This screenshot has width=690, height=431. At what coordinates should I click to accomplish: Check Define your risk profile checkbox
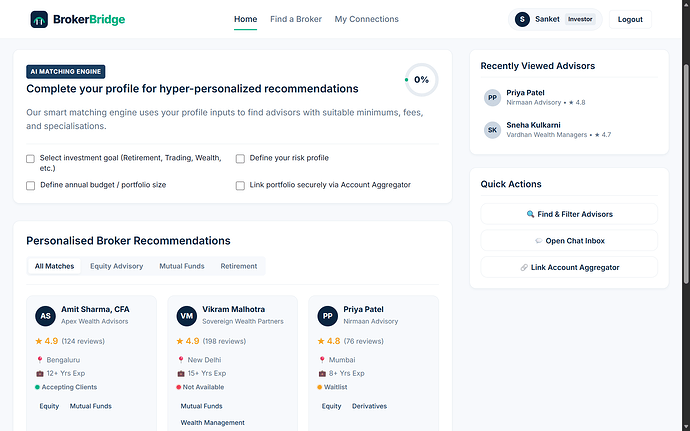point(240,159)
